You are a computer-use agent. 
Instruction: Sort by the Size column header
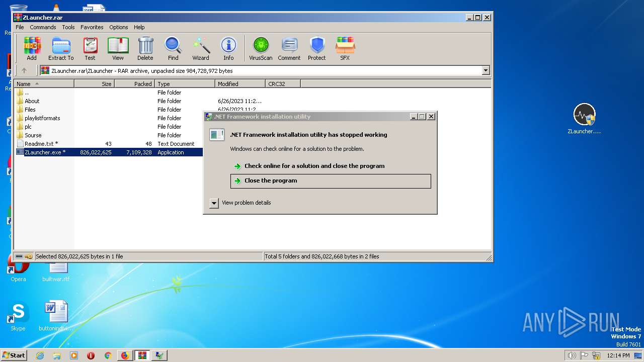(95, 84)
